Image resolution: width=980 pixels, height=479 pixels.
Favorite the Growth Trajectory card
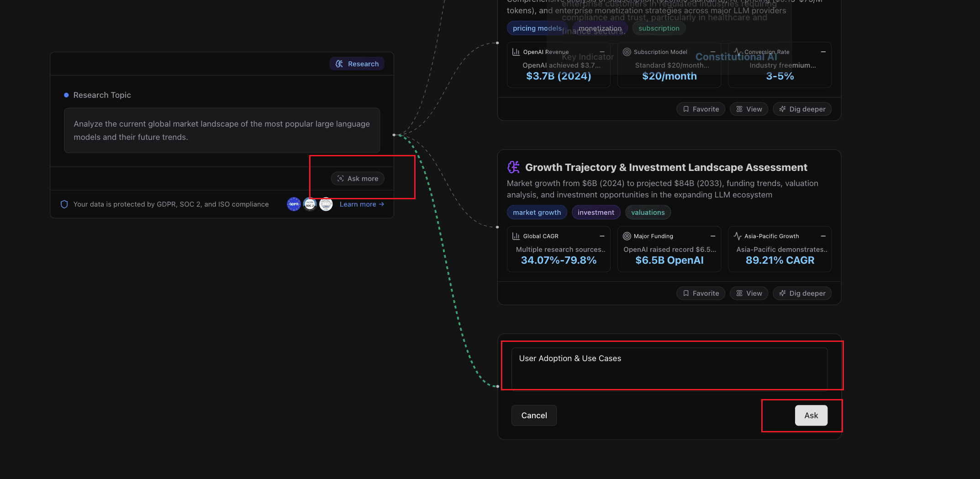701,293
